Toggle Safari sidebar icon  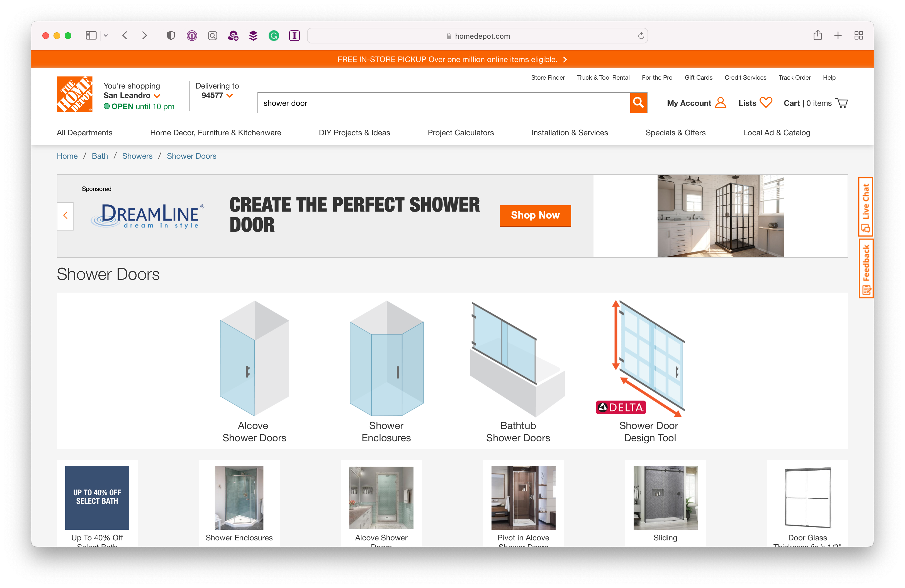point(91,36)
